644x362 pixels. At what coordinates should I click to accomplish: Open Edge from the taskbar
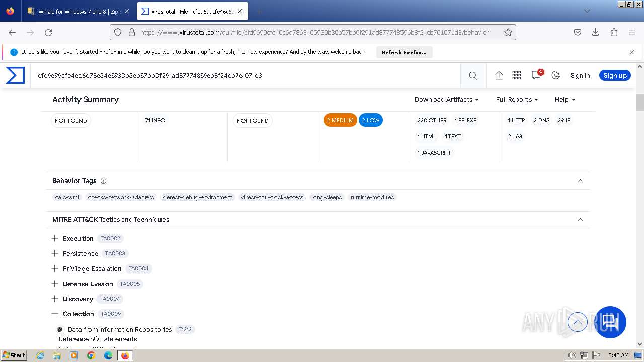tap(108, 355)
